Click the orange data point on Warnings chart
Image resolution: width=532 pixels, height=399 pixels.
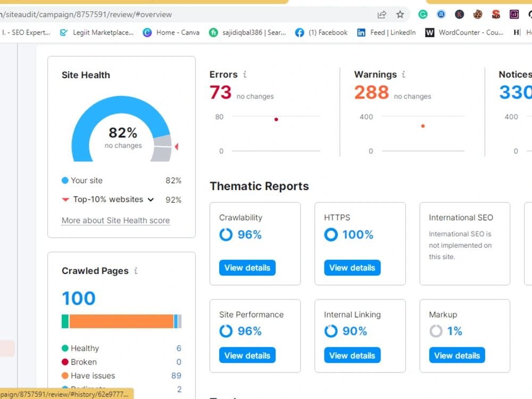click(423, 126)
